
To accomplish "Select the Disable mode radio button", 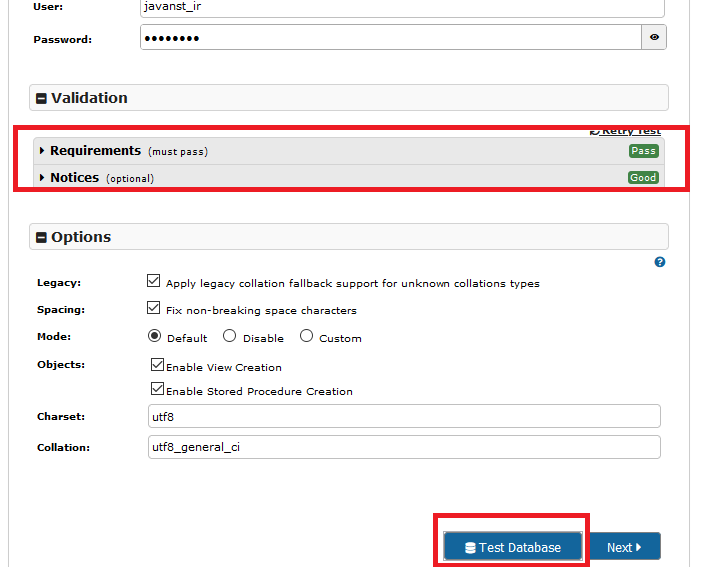I will click(x=230, y=337).
